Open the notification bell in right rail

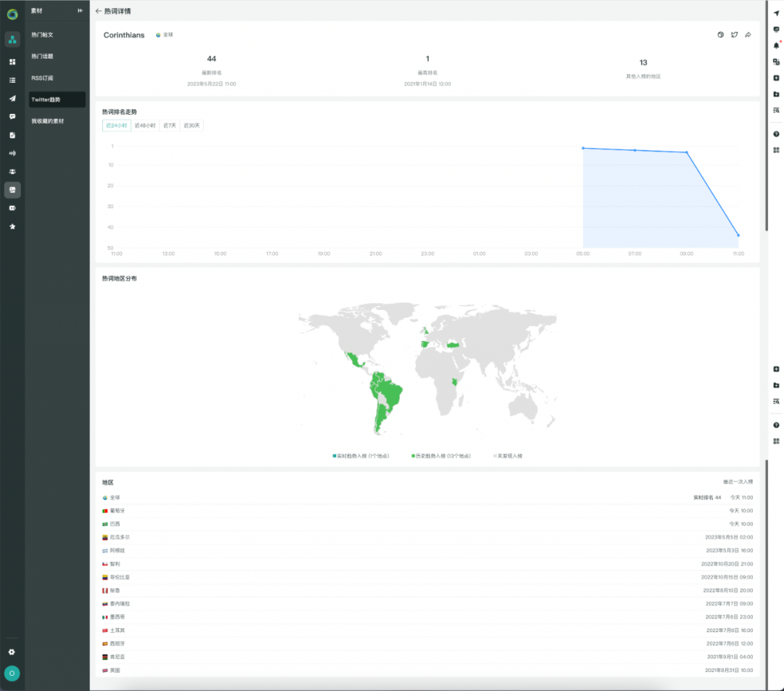(776, 46)
